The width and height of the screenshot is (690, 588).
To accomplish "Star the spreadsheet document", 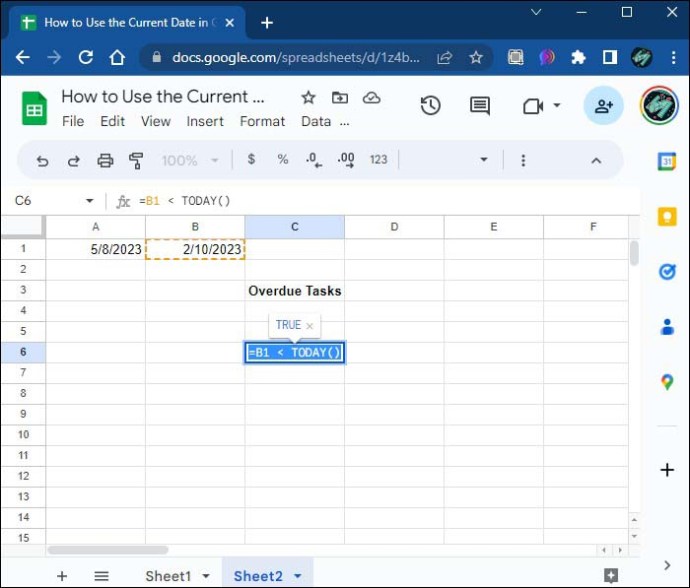I will tap(308, 97).
